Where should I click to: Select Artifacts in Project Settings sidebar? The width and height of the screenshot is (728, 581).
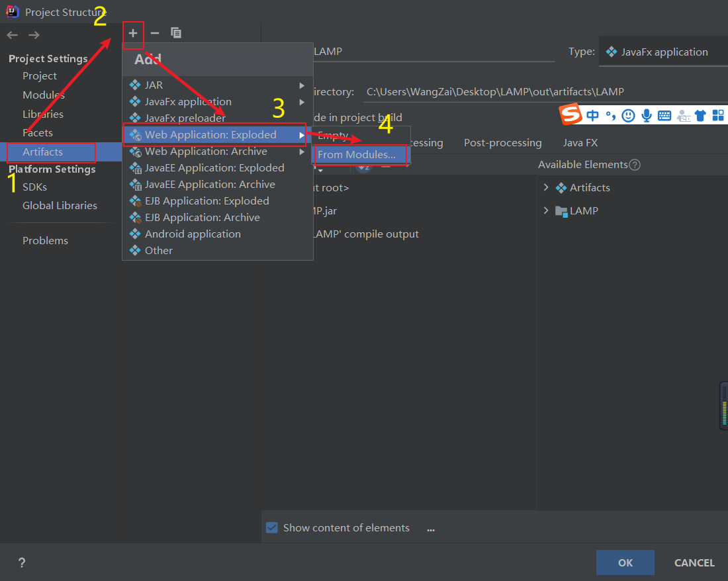42,153
